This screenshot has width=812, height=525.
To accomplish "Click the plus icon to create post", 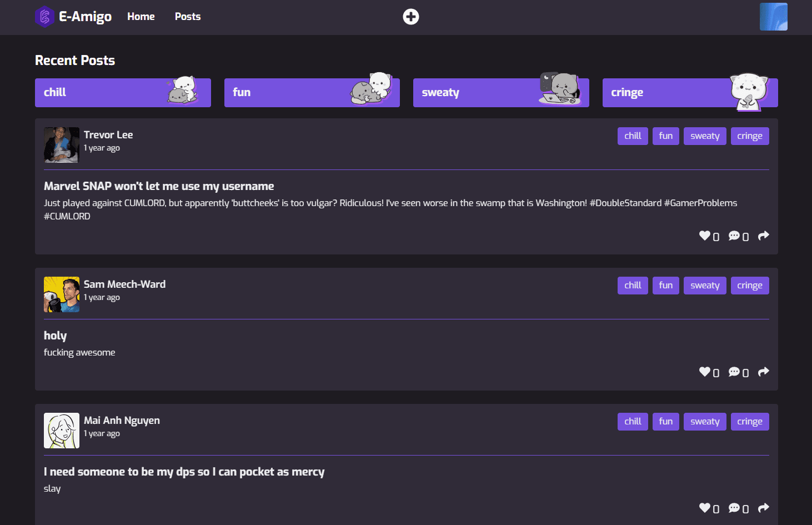I will point(411,17).
